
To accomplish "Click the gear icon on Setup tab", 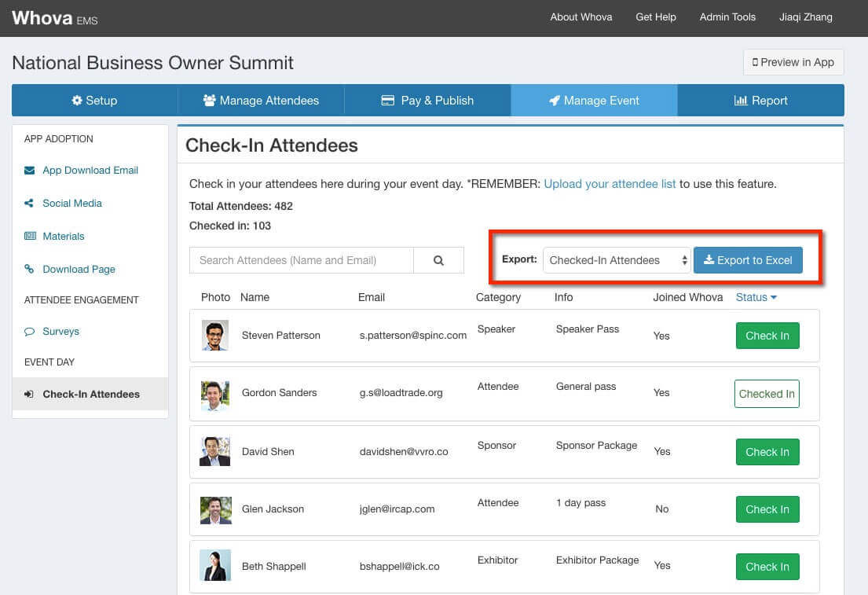I will pyautogui.click(x=77, y=101).
